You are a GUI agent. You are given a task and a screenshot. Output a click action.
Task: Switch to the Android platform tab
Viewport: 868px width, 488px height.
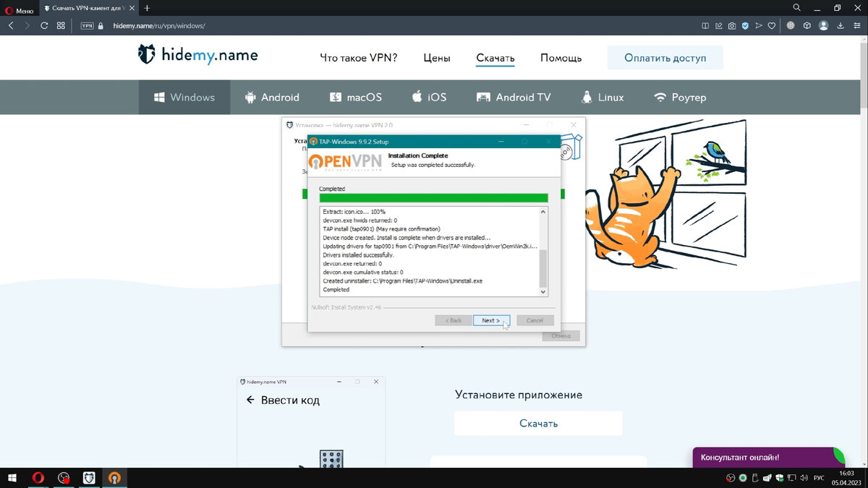point(273,97)
